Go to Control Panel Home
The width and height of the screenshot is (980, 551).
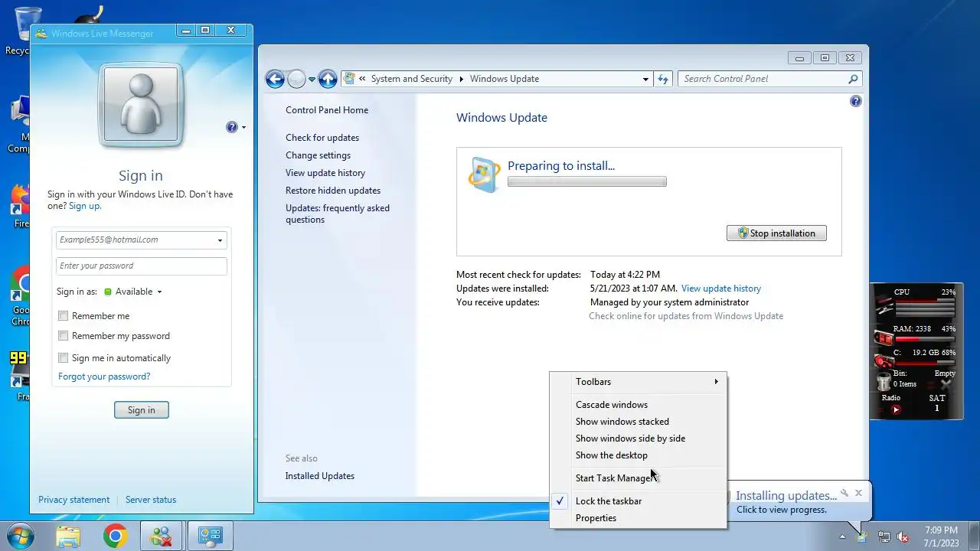tap(327, 110)
